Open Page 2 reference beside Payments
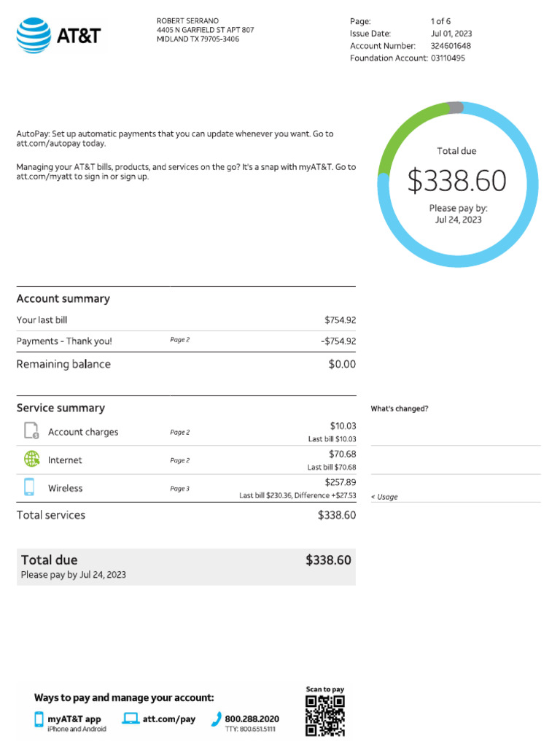This screenshot has height=747, width=560. 180,340
